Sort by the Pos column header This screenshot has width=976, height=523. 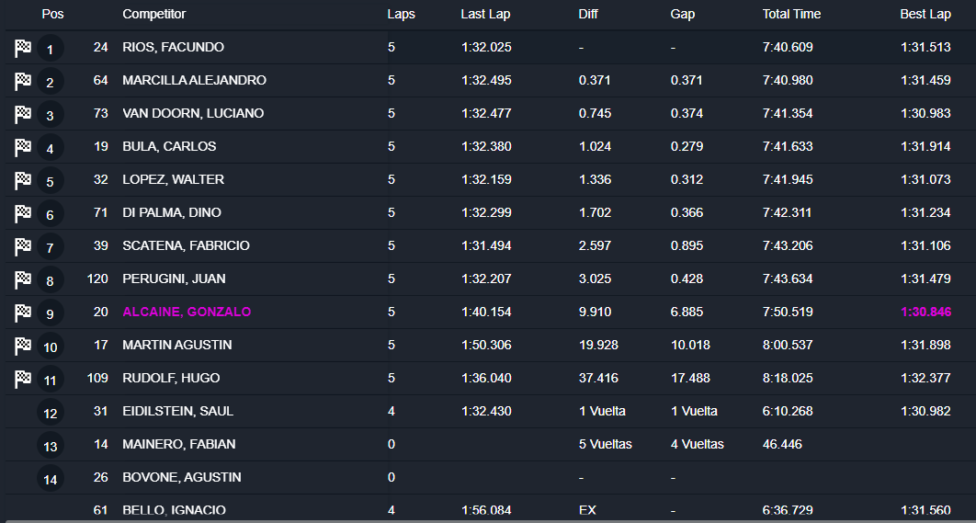click(52, 14)
